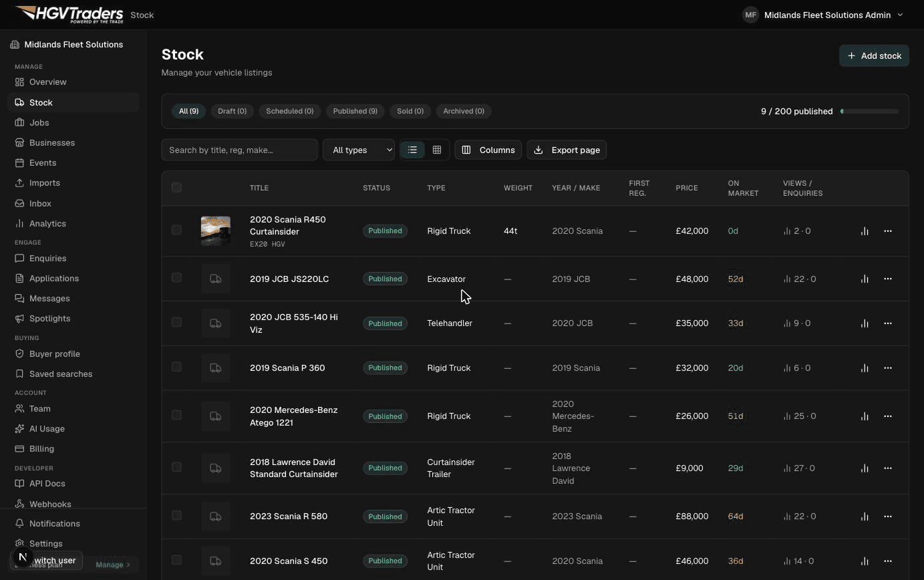Click the published listings progress bar

tap(869, 111)
